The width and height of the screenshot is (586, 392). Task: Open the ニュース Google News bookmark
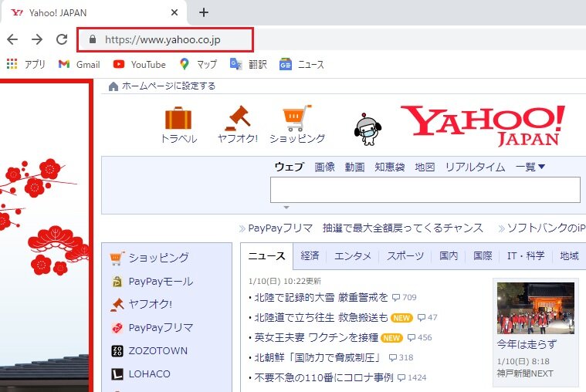pyautogui.click(x=302, y=64)
